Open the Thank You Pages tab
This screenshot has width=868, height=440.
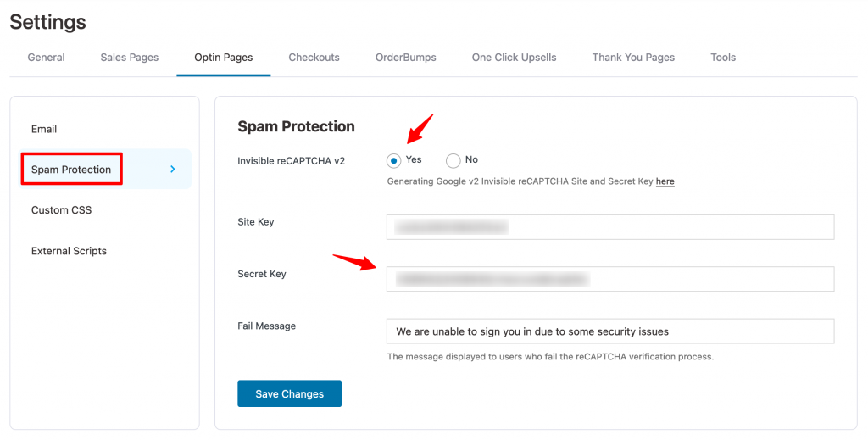point(633,57)
